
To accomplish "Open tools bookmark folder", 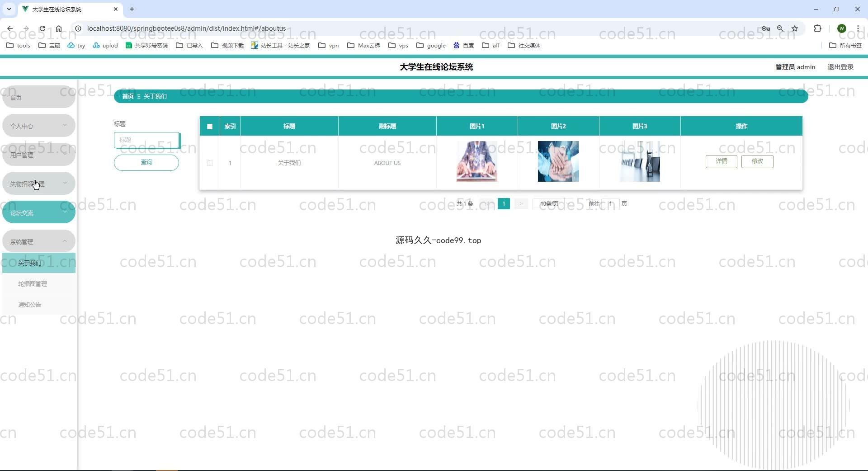I will tap(18, 45).
